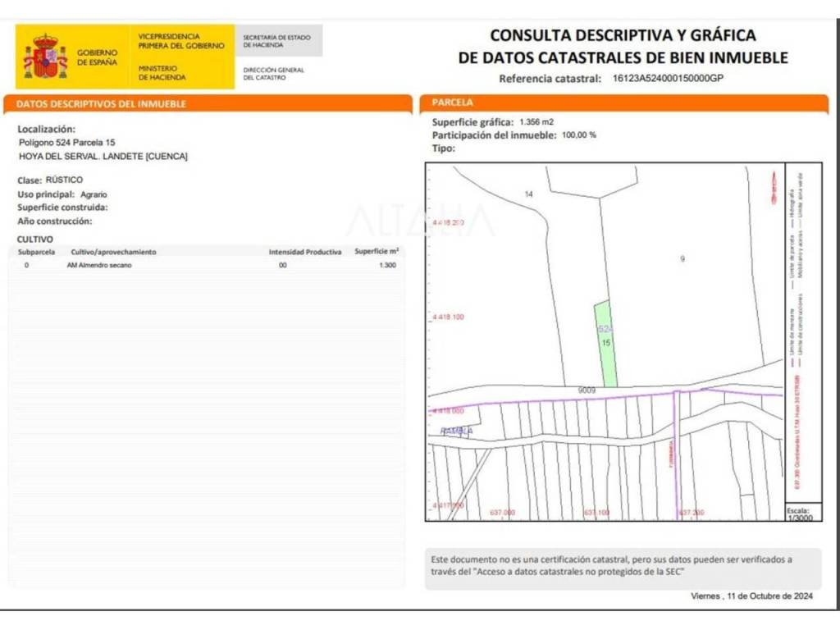
Task: Click the 'Escala: 1/3000' scale box
Action: click(803, 513)
